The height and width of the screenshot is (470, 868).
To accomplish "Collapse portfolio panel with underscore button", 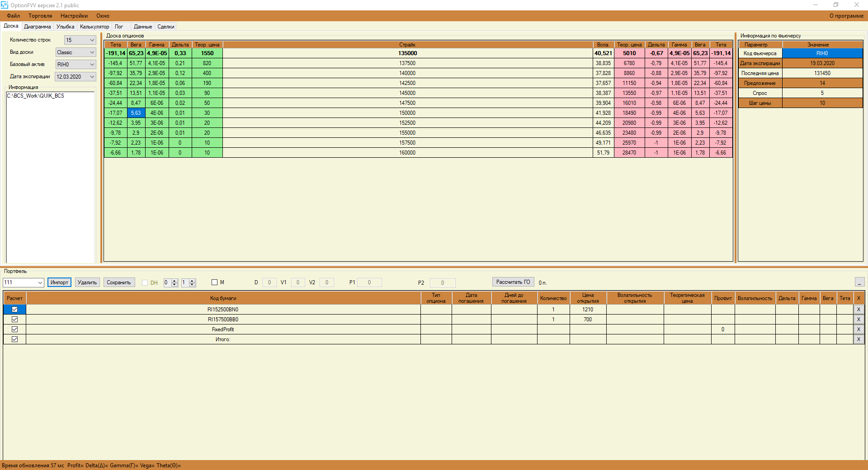I will 860,282.
